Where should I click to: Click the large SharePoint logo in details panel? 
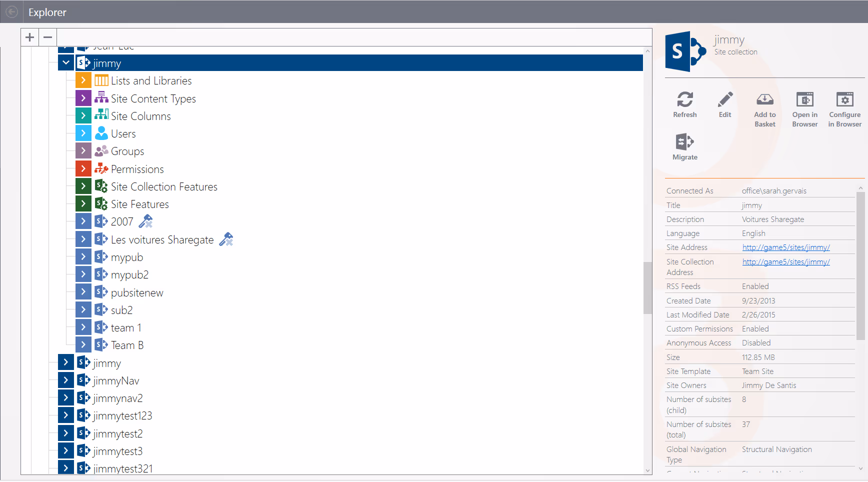pos(685,51)
